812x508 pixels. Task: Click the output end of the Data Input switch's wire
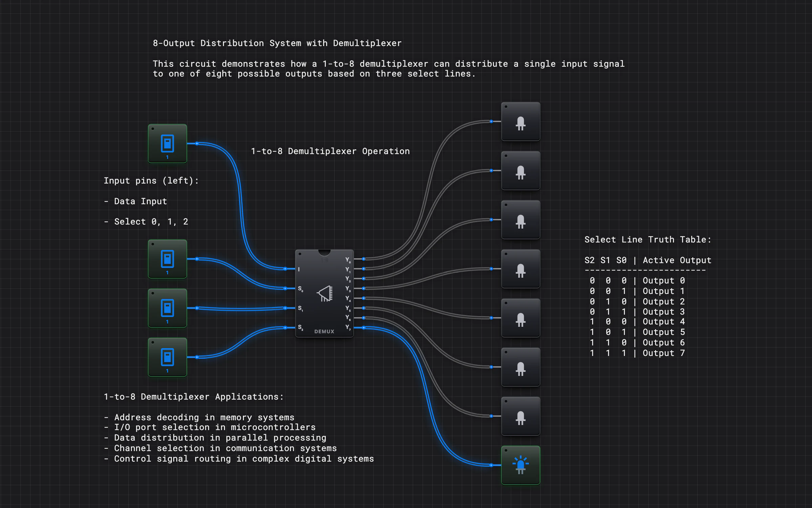point(197,144)
